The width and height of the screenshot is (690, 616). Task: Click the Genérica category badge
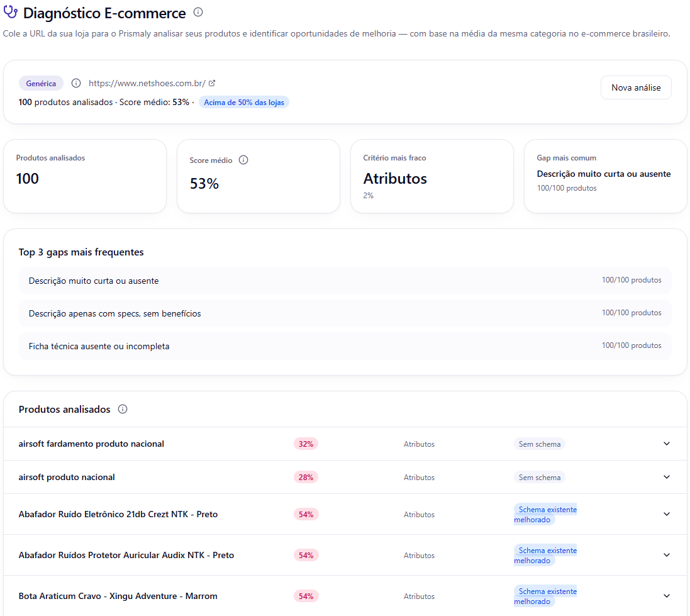click(x=41, y=83)
